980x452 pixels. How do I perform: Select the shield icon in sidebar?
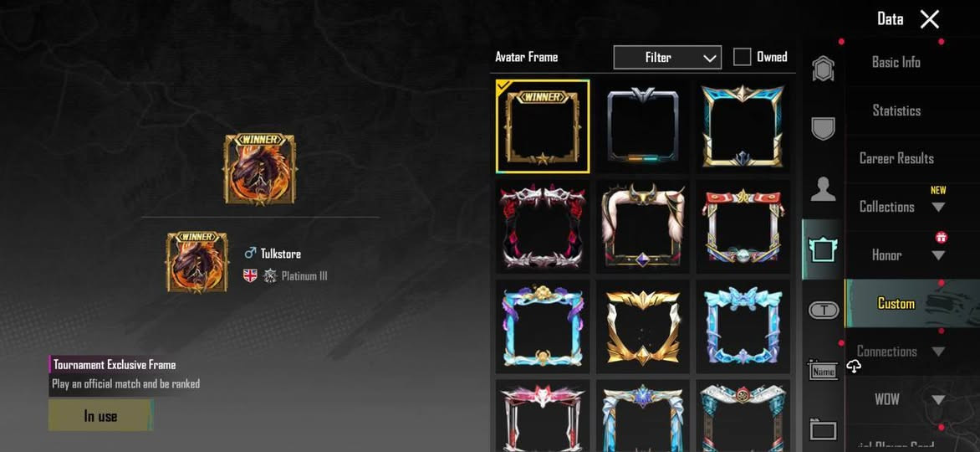pyautogui.click(x=823, y=128)
